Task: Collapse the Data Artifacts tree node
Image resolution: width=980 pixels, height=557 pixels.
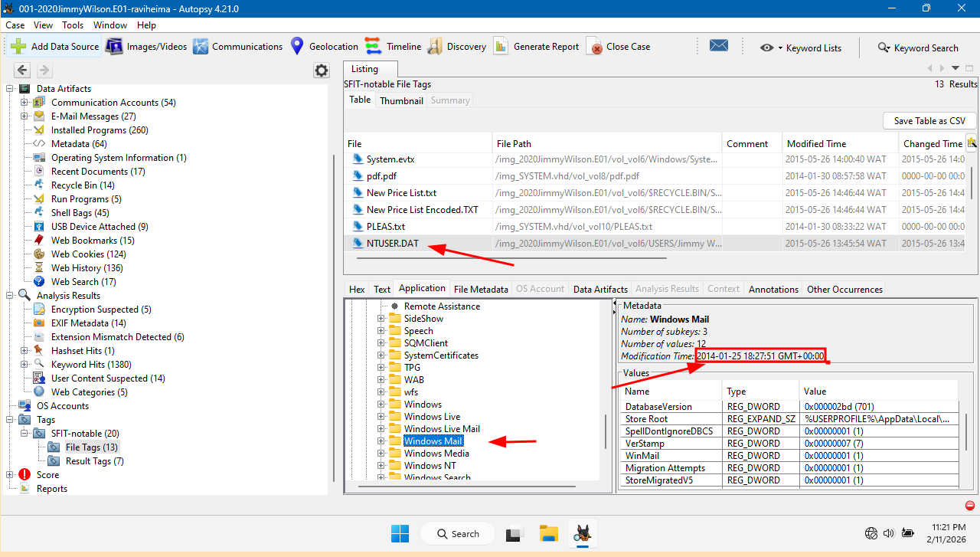Action: 11,89
